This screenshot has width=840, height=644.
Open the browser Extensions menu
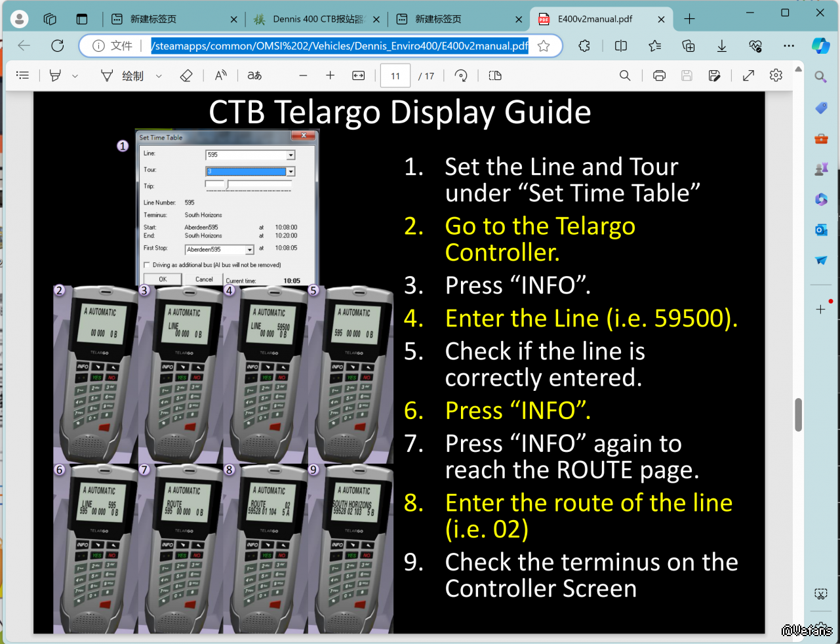584,45
